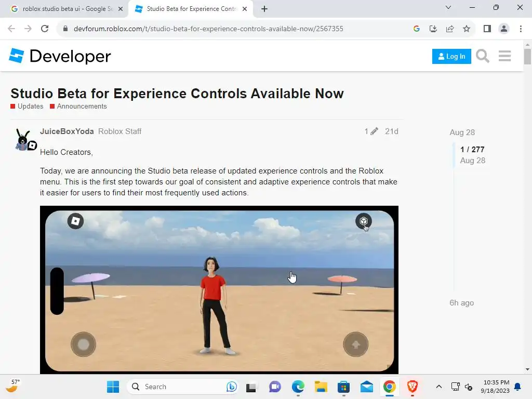
Task: Click the taskbar Search box
Action: pos(182,387)
